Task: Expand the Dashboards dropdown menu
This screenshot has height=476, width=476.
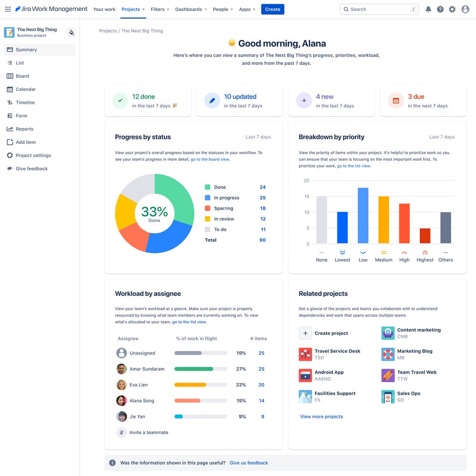Action: point(191,10)
